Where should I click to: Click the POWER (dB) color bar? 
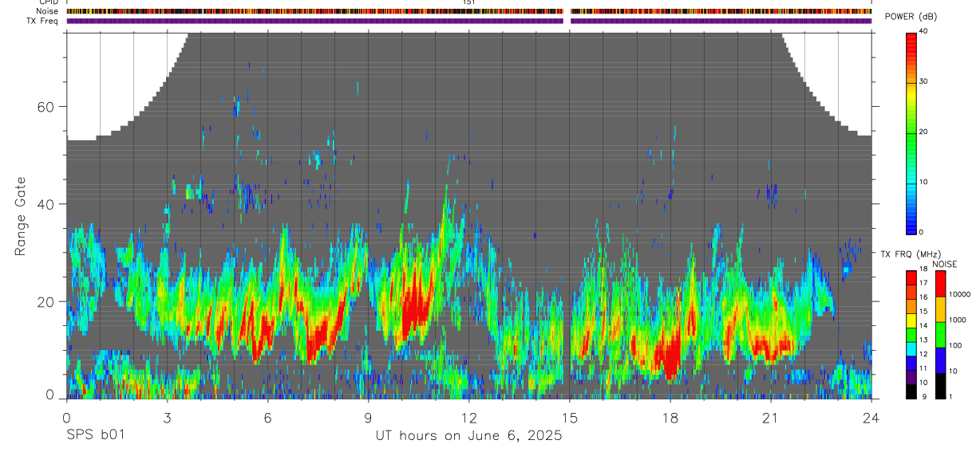[911, 132]
